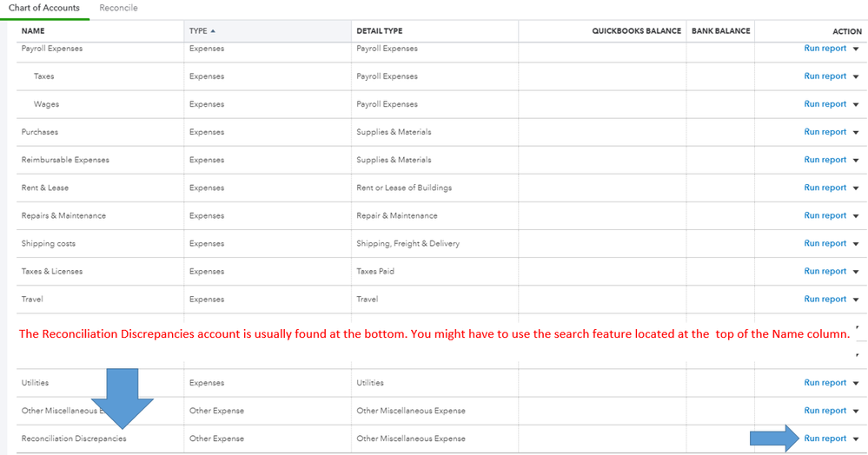Open action dropdown for Purchases row

(856, 132)
